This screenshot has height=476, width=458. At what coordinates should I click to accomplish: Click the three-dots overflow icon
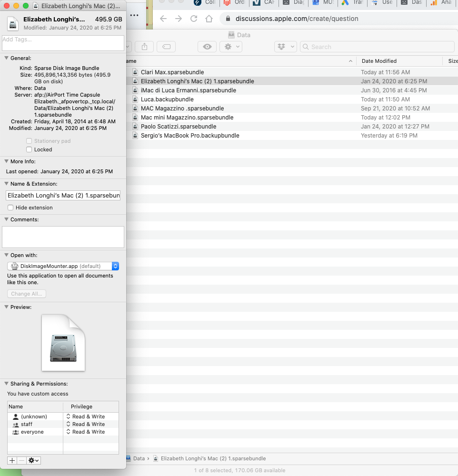click(x=134, y=15)
